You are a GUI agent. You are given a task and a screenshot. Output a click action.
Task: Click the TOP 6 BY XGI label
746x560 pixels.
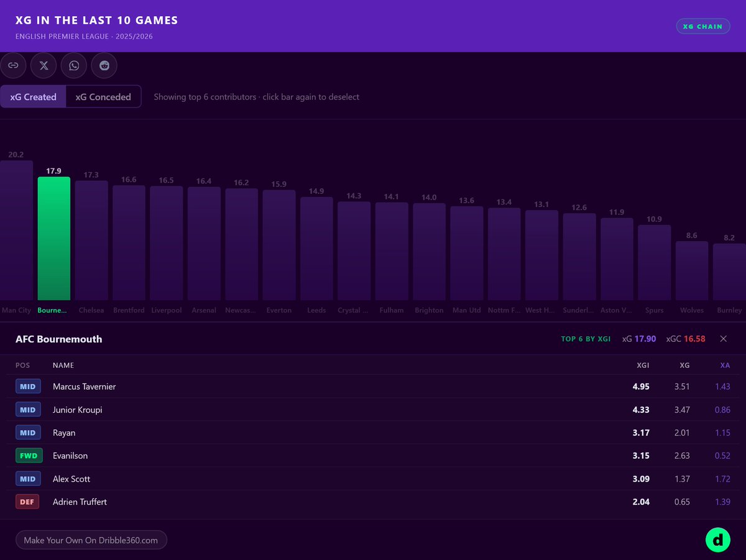click(x=586, y=339)
